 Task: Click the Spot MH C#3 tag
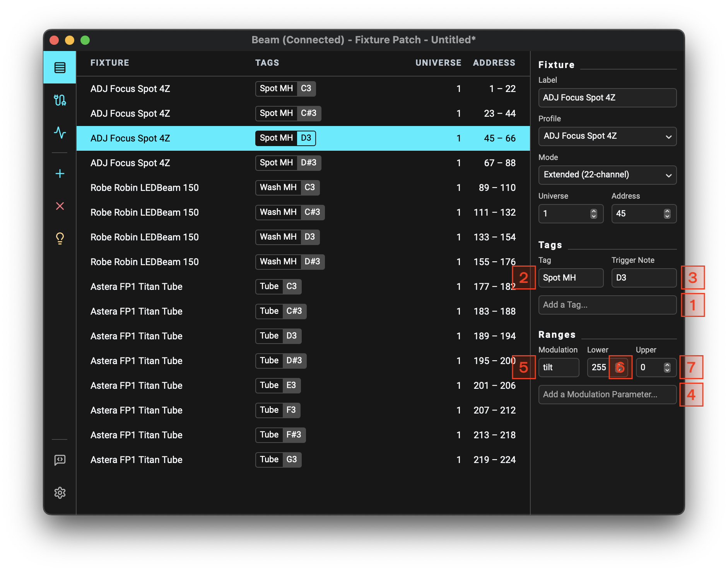click(x=288, y=114)
